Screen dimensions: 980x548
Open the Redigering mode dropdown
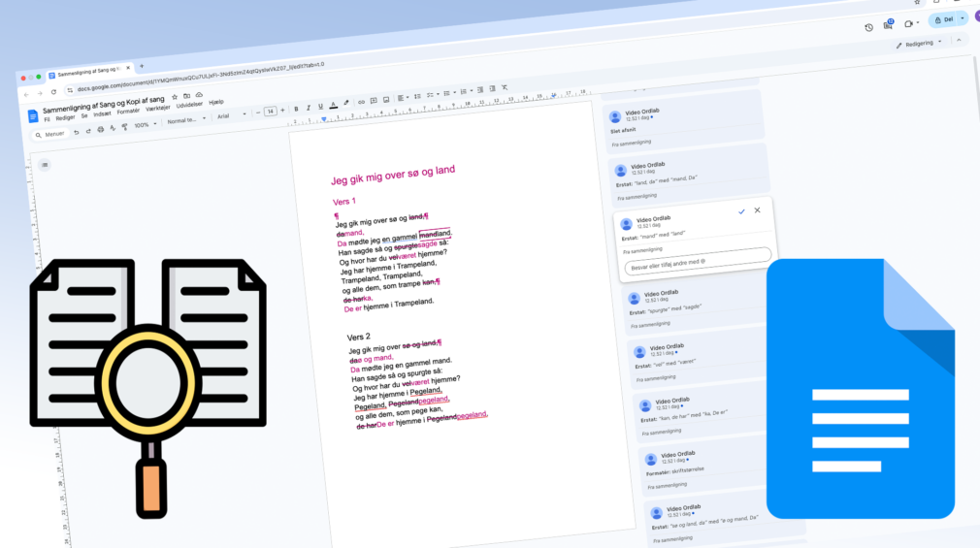(920, 44)
